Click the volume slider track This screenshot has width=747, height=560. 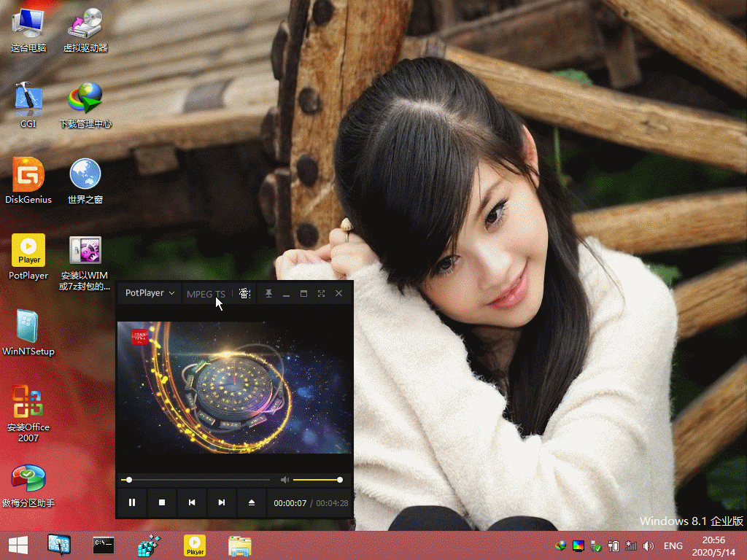pos(317,480)
